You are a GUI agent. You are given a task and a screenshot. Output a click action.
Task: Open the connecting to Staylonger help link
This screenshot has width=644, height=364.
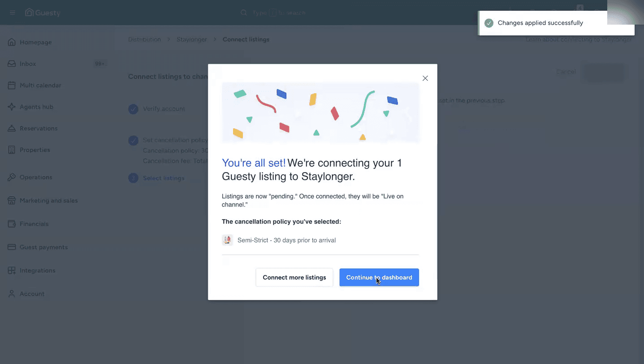(x=579, y=39)
